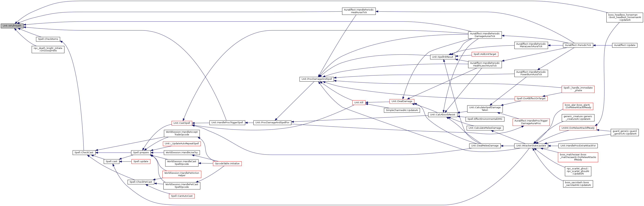Click the Spell::prepare node

[x=141, y=153]
